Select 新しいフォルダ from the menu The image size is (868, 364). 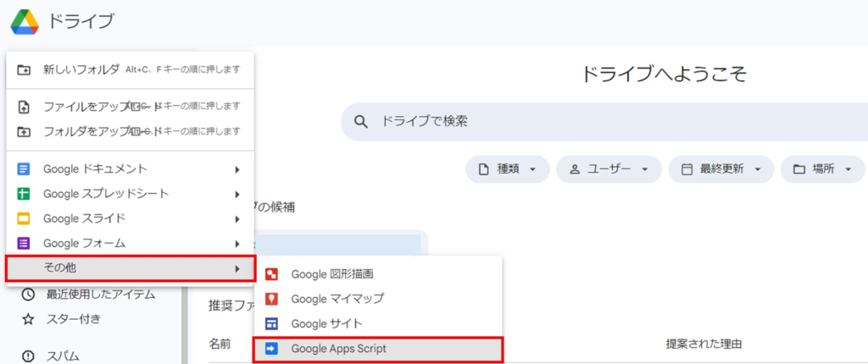[130, 69]
